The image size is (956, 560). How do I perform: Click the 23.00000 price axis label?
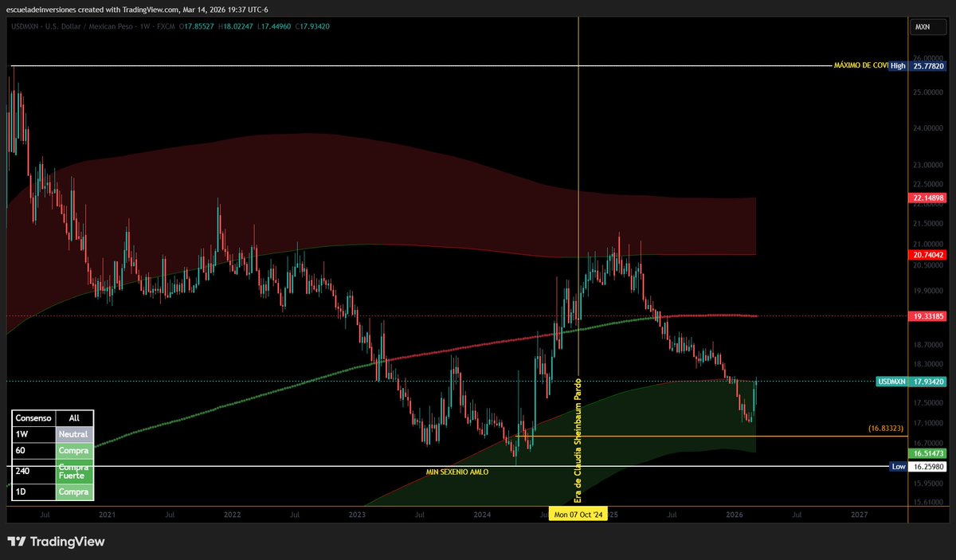click(929, 165)
